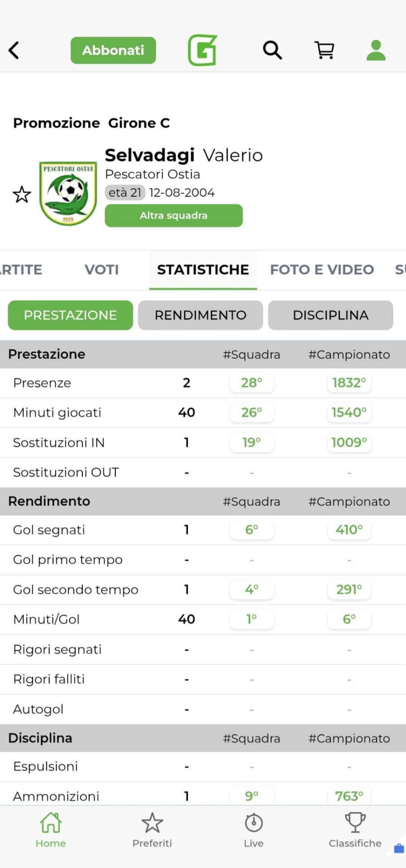This screenshot has width=406, height=868.
Task: Open Preferiti star in bottom bar
Action: 152,830
